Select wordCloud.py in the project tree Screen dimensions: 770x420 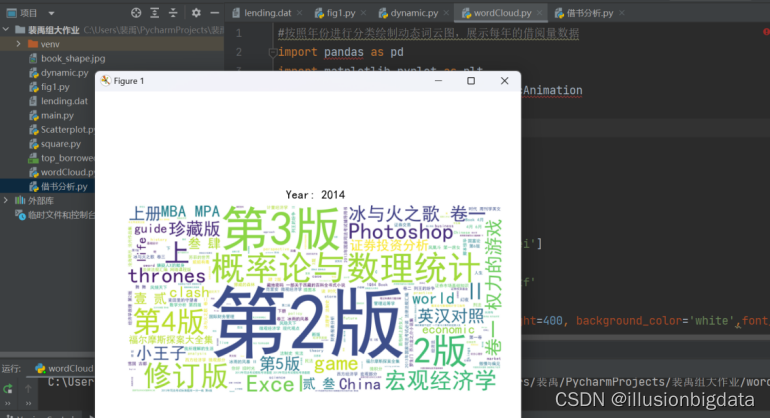click(x=67, y=172)
